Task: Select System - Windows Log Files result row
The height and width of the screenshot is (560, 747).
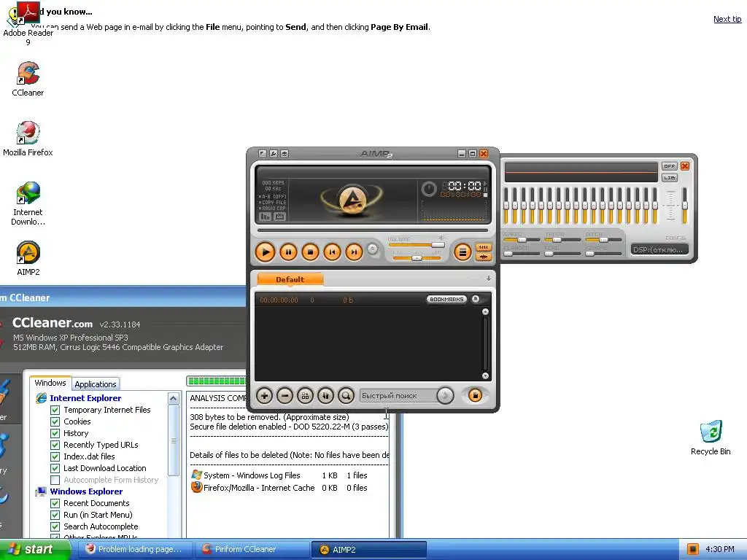Action: click(279, 475)
